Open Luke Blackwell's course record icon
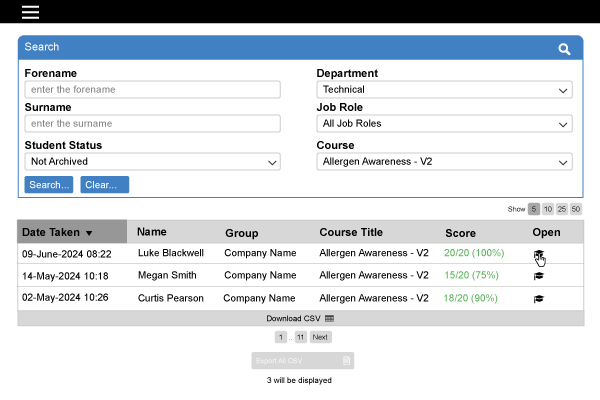Viewport: 600px width, 400px height. click(539, 254)
